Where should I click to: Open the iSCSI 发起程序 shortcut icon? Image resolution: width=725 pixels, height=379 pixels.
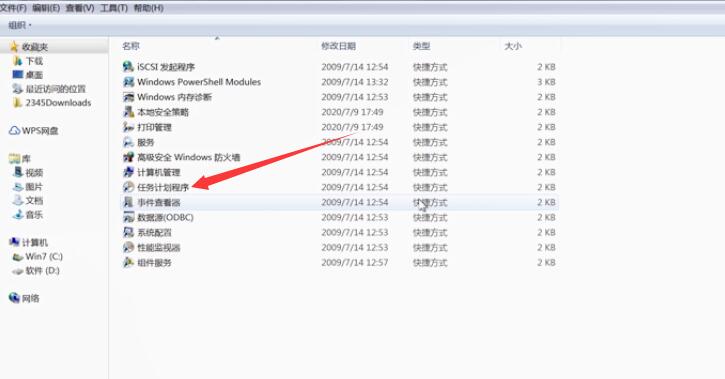click(x=128, y=67)
